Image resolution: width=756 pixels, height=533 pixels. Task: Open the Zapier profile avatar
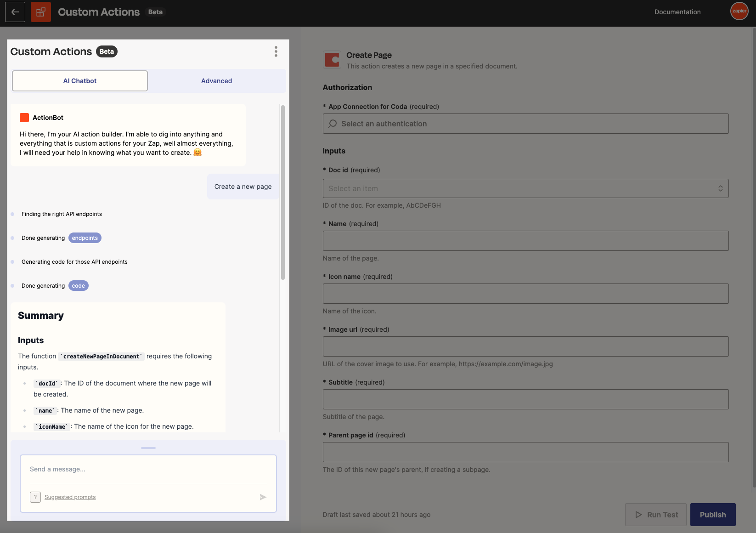(x=739, y=11)
